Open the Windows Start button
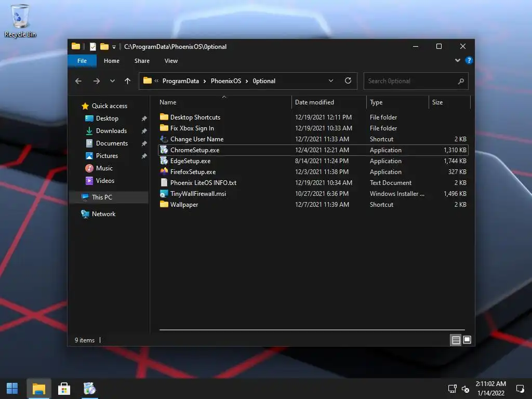 [x=12, y=389]
